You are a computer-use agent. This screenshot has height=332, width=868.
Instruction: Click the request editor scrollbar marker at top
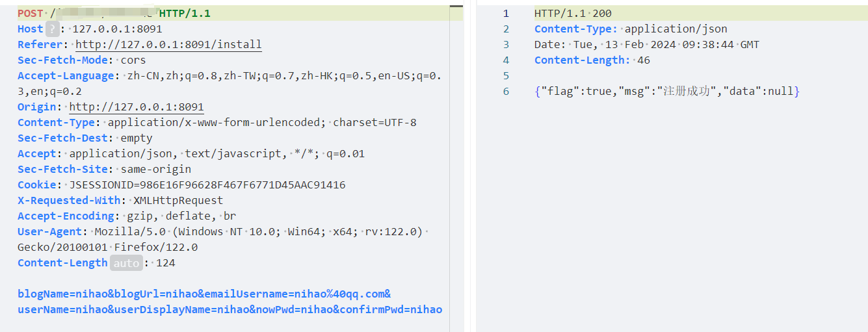point(454,6)
